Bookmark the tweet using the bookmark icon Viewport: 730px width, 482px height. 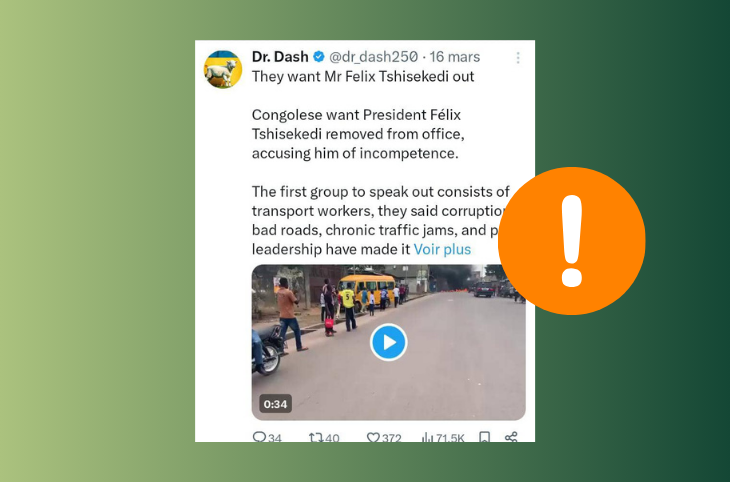coord(485,437)
